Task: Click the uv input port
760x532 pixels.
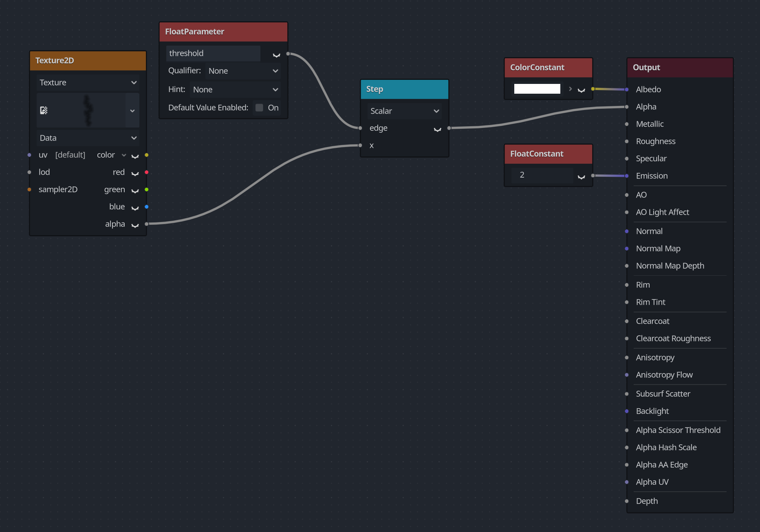Action: [29, 155]
